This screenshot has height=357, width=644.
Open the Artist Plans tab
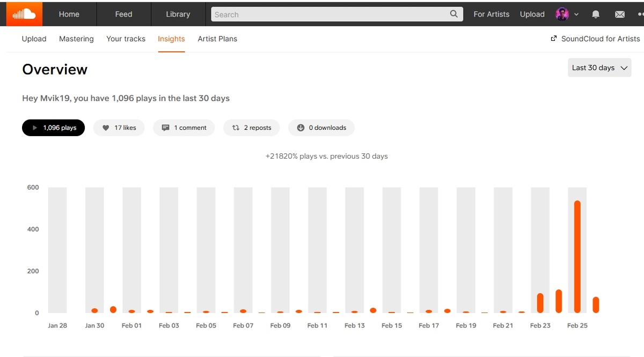(x=217, y=39)
